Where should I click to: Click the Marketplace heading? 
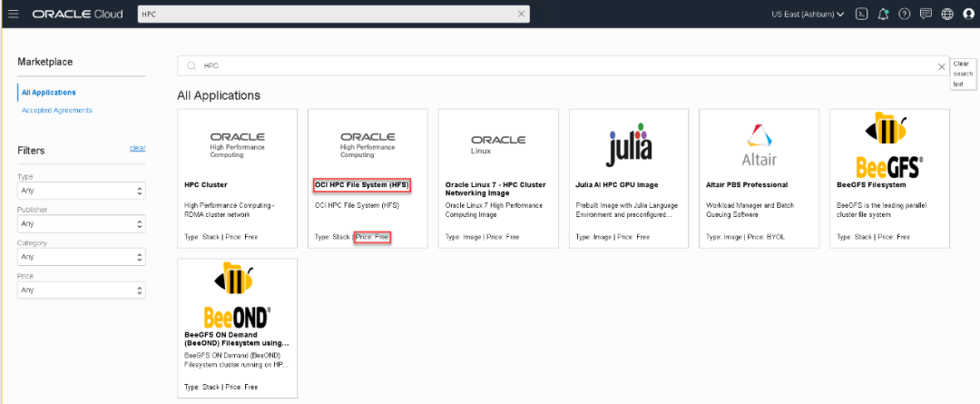pos(45,62)
